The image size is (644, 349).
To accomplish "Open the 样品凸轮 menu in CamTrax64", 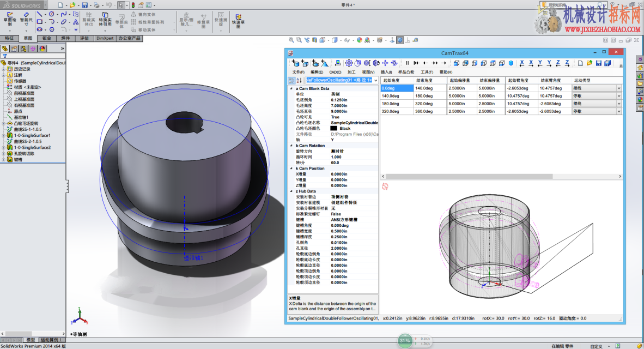I will pos(406,72).
